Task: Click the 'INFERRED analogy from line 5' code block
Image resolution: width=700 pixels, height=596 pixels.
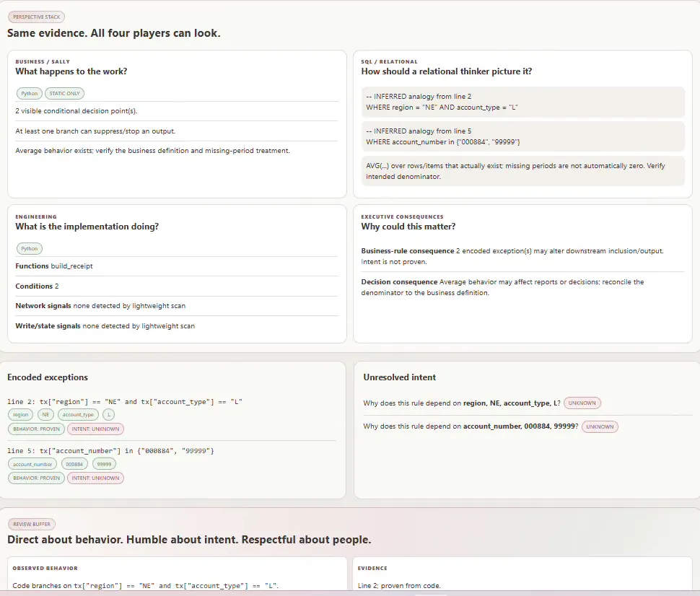Action: click(522, 136)
